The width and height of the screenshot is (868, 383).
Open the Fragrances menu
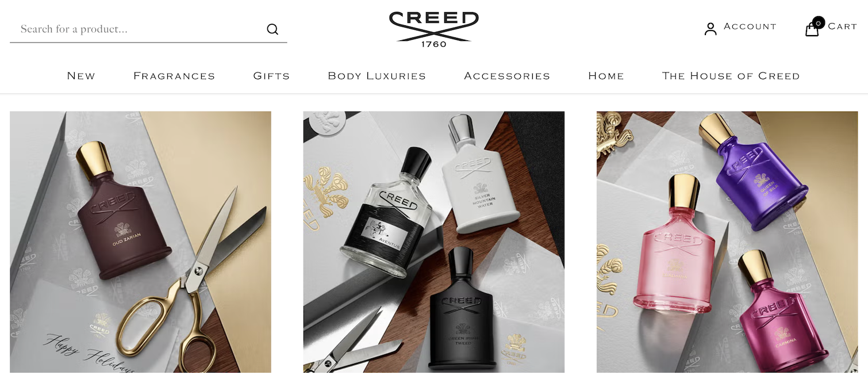click(174, 76)
